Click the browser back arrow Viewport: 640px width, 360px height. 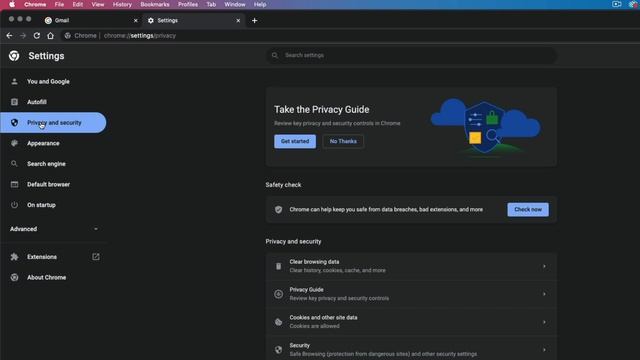click(x=9, y=36)
